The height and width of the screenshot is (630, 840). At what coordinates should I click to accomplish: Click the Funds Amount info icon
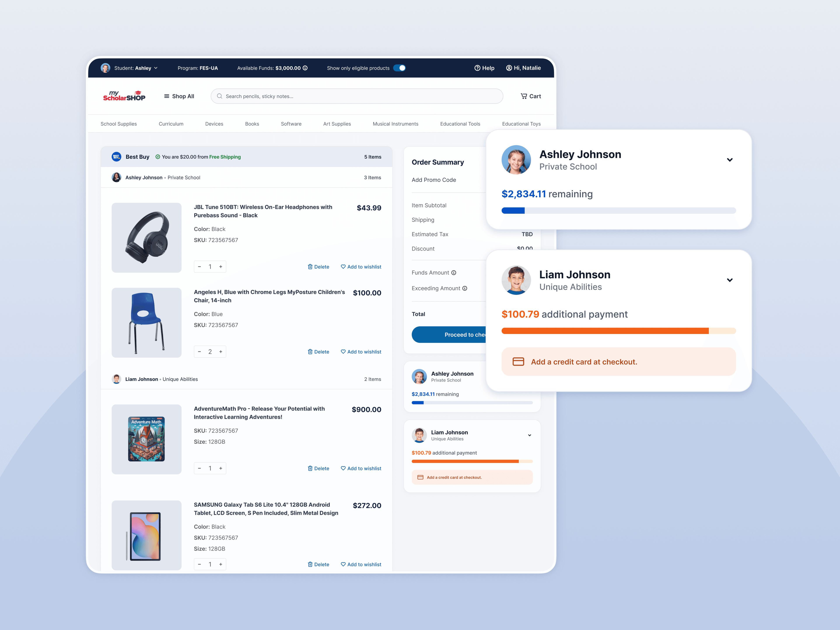(453, 273)
